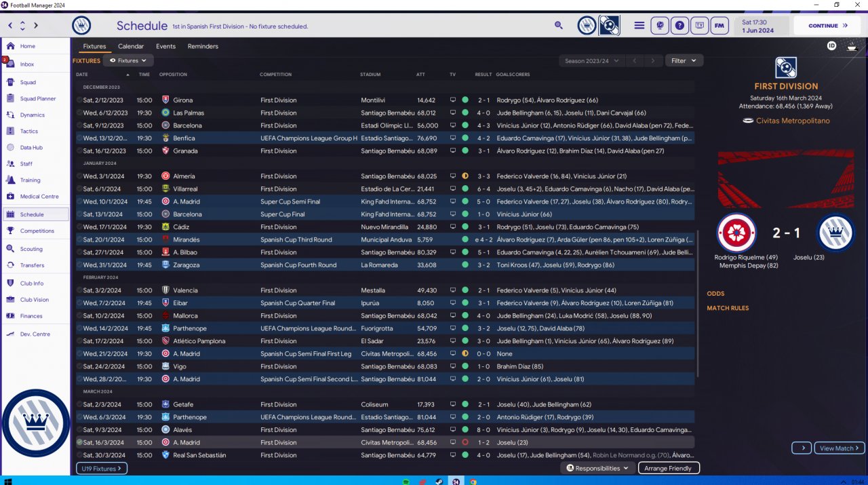Click the search magnifier icon
868x485 pixels.
(559, 25)
